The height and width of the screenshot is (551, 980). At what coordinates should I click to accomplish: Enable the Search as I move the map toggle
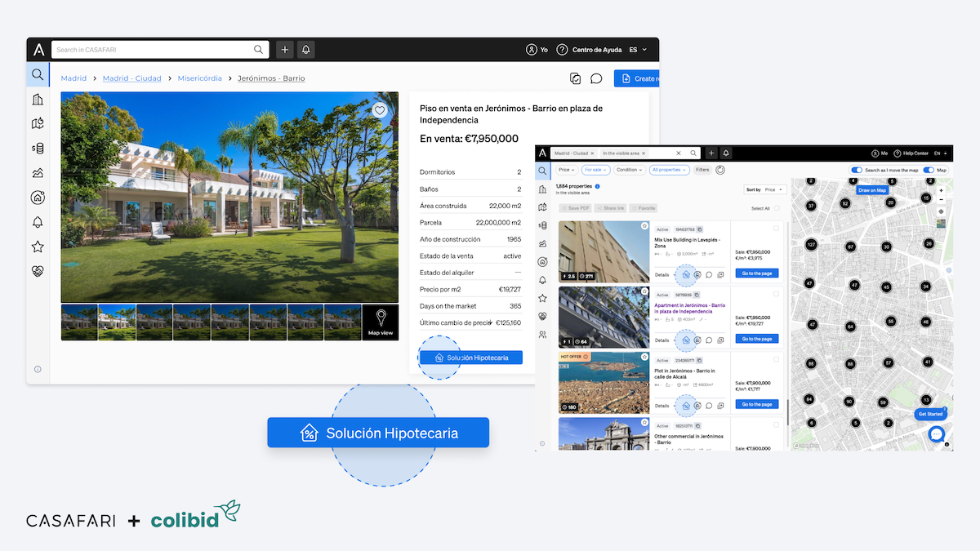click(856, 170)
